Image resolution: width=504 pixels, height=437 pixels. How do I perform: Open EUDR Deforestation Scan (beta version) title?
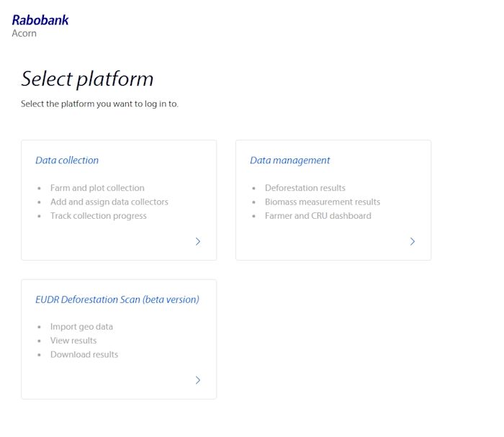coord(117,299)
